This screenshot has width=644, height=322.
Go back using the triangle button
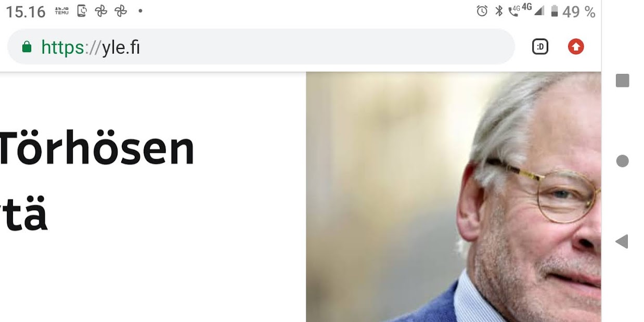click(622, 241)
